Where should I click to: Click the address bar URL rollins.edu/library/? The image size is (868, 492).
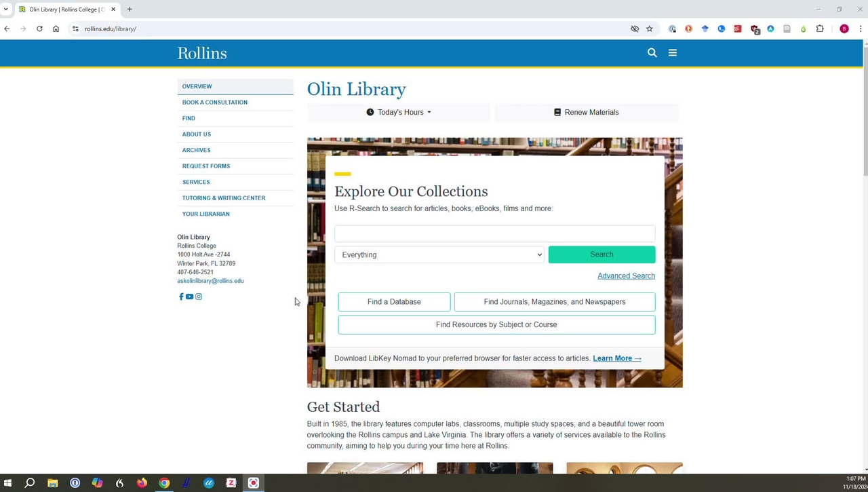[111, 29]
